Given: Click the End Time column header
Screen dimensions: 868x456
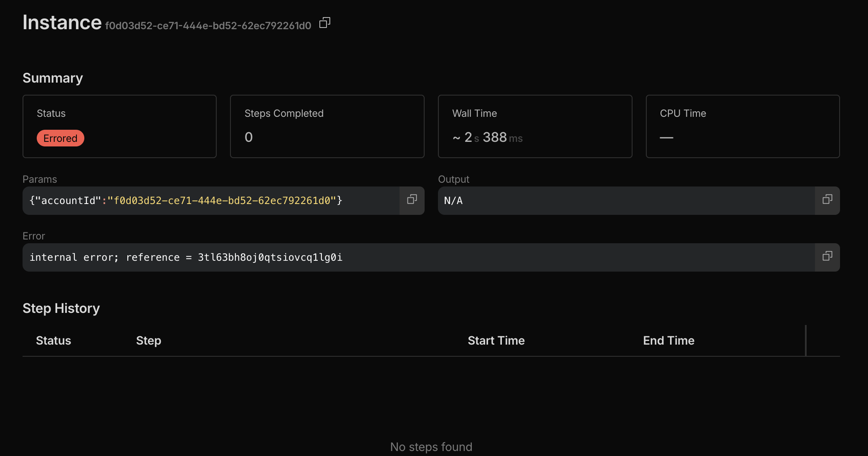Looking at the screenshot, I should click(668, 340).
